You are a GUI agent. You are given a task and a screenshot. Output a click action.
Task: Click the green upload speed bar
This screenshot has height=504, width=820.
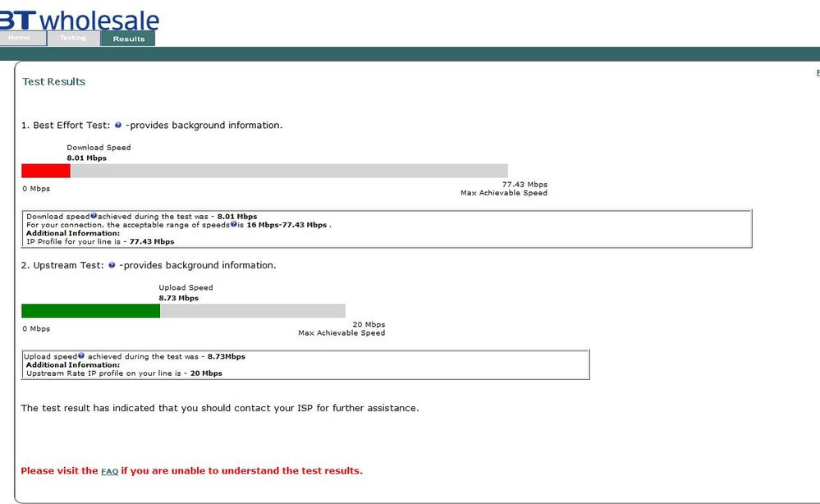pyautogui.click(x=90, y=311)
